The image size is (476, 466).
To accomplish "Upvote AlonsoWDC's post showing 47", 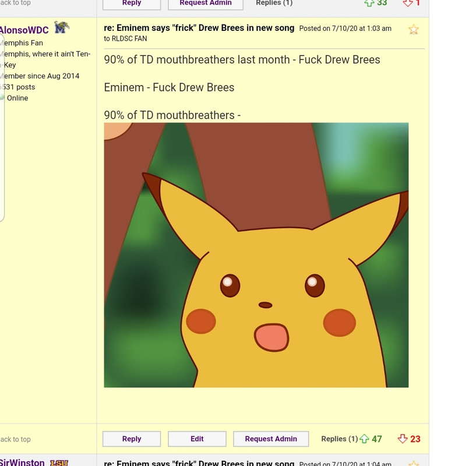I will click(x=364, y=439).
